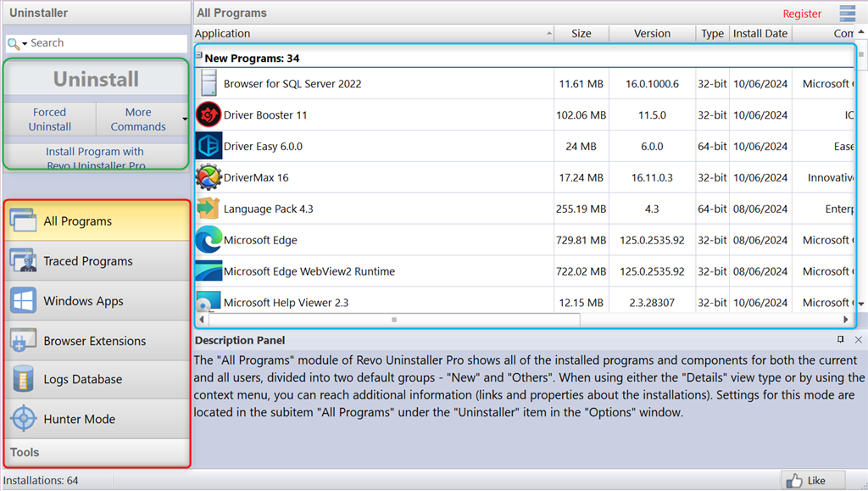This screenshot has width=868, height=491.
Task: Select Browser for SQL Server 2022 name
Action: [292, 84]
